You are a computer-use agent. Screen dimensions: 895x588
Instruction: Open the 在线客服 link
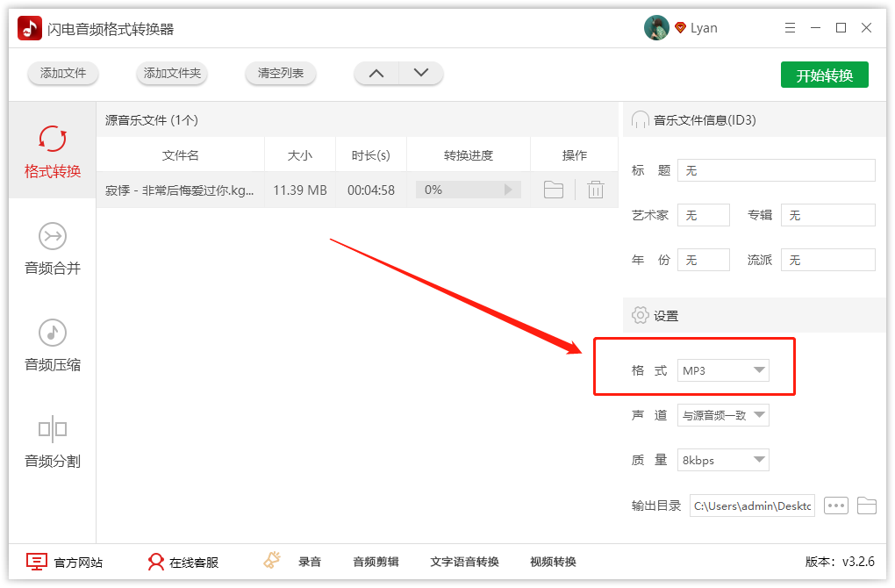point(194,563)
